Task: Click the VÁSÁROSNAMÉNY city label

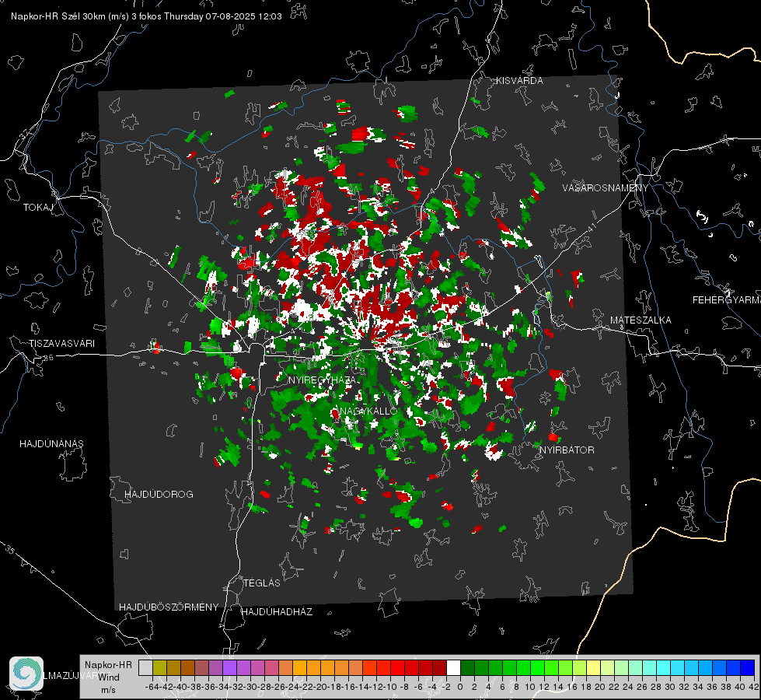Action: (x=606, y=188)
